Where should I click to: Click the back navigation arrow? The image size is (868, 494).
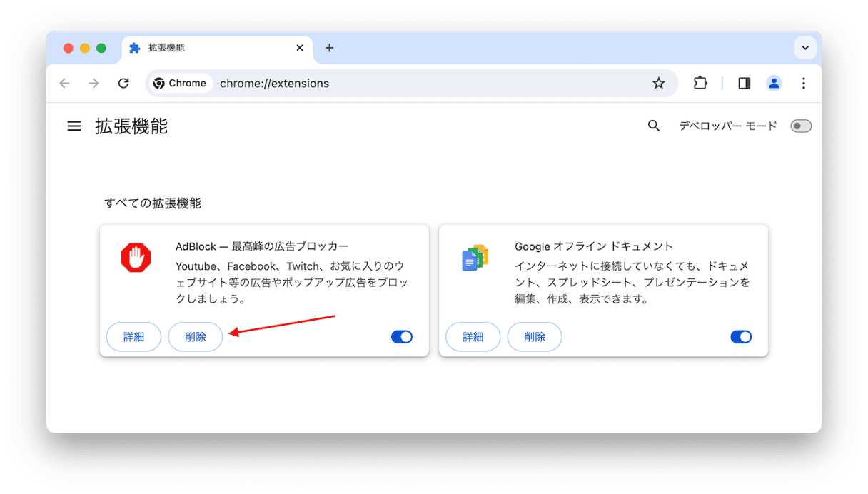[x=65, y=84]
